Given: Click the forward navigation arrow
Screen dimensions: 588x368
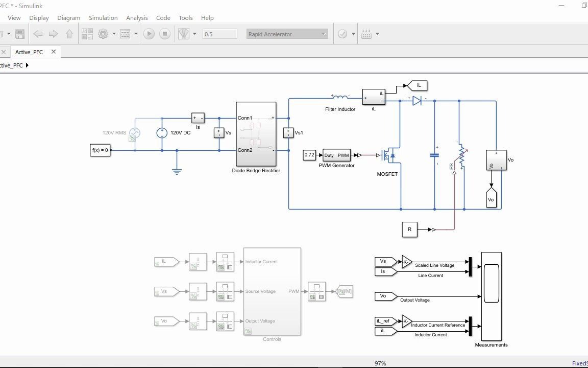Looking at the screenshot, I should coord(53,34).
